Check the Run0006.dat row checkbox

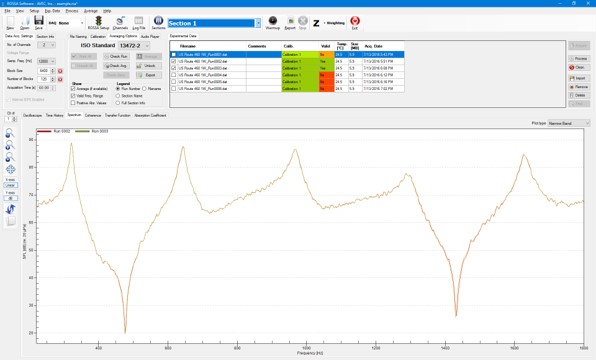[174, 89]
